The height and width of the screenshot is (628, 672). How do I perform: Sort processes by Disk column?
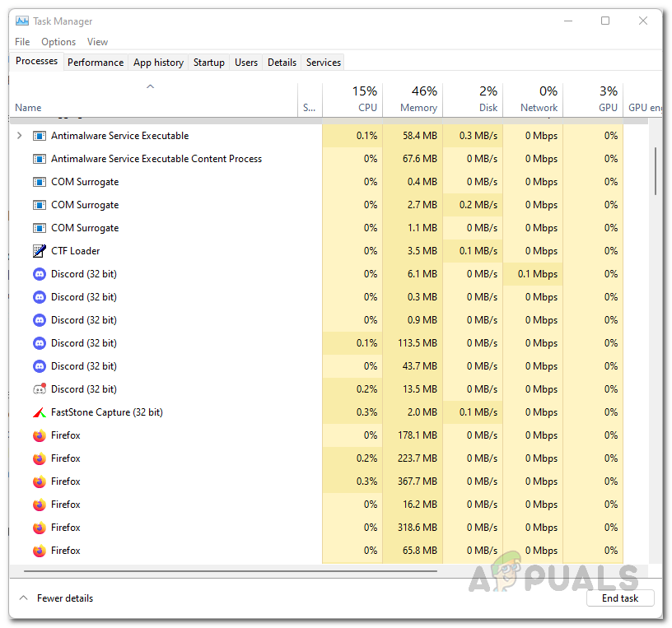[473, 100]
